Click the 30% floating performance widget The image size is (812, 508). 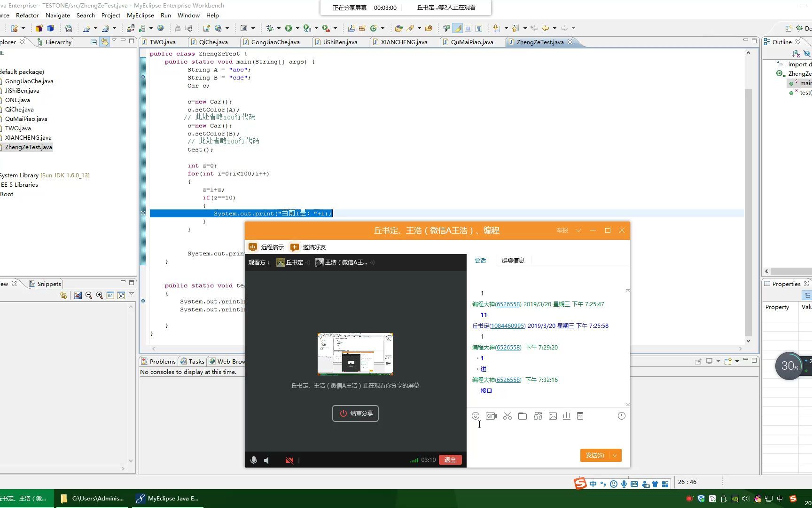click(x=789, y=365)
